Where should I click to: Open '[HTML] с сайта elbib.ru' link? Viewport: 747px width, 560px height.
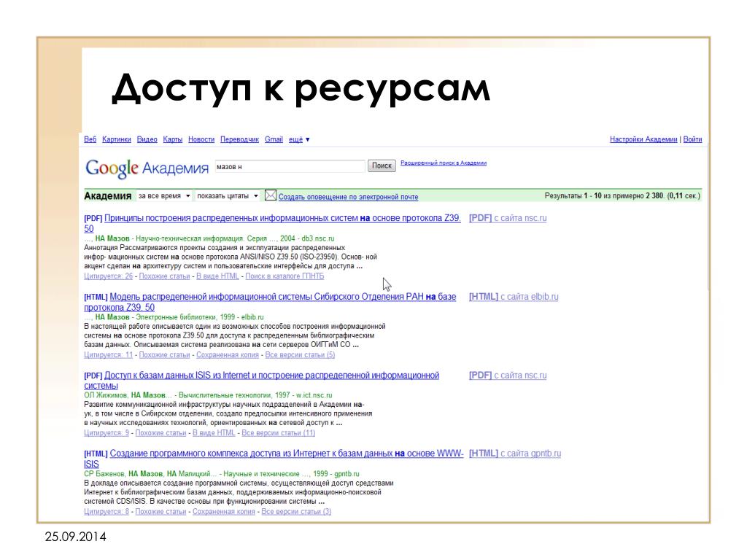click(514, 296)
